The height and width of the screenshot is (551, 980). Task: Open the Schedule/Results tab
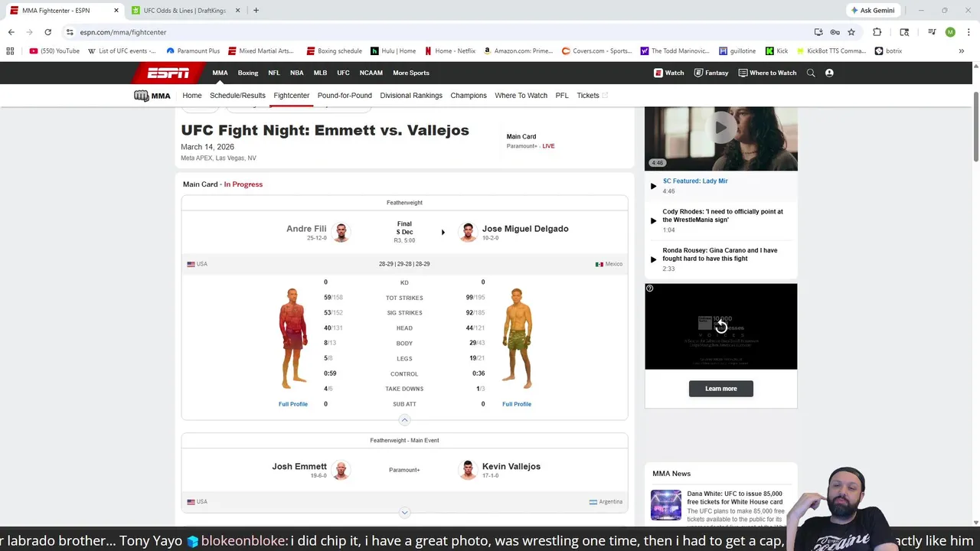(237, 96)
